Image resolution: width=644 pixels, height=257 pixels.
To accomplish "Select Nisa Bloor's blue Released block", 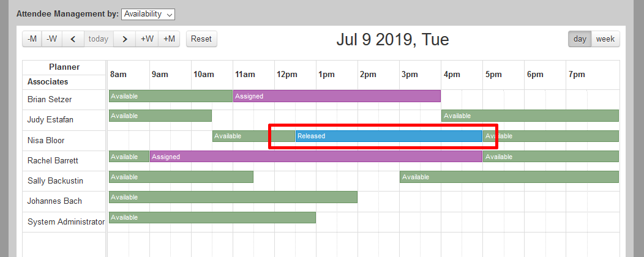I will [x=388, y=136].
